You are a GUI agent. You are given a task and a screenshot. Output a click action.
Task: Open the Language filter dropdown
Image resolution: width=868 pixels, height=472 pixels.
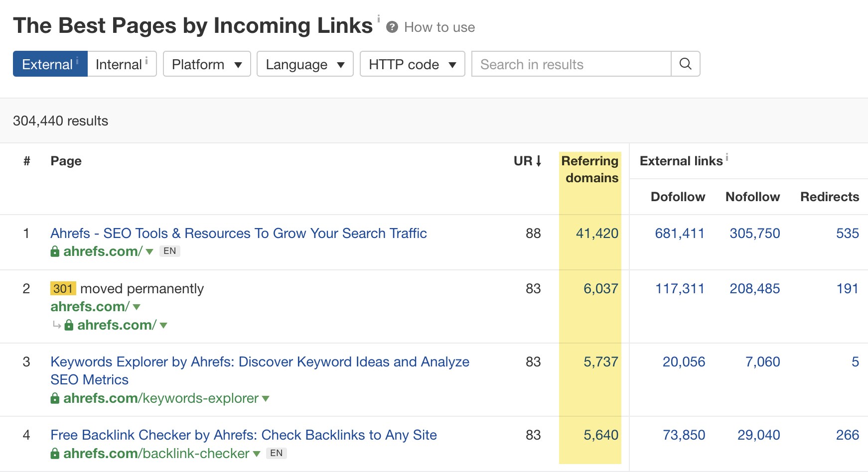click(x=304, y=64)
